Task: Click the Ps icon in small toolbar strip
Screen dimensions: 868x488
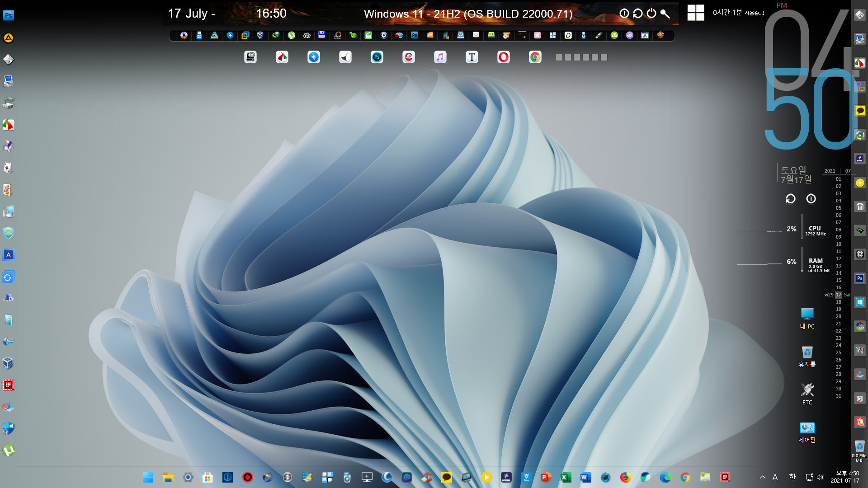Action: [x=415, y=35]
